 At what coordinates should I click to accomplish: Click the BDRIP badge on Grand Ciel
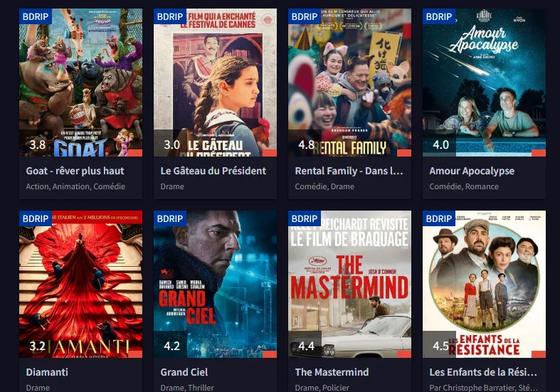click(x=169, y=218)
